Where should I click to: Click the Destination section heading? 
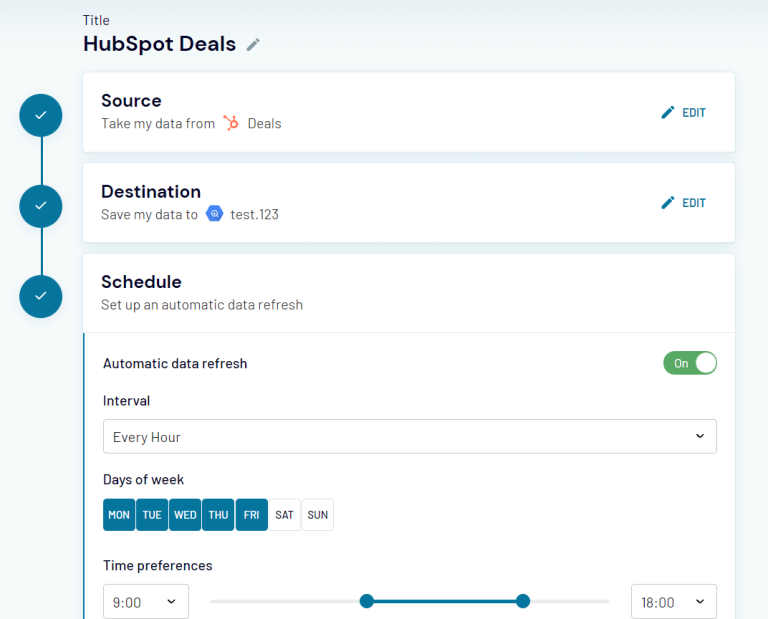pyautogui.click(x=151, y=191)
